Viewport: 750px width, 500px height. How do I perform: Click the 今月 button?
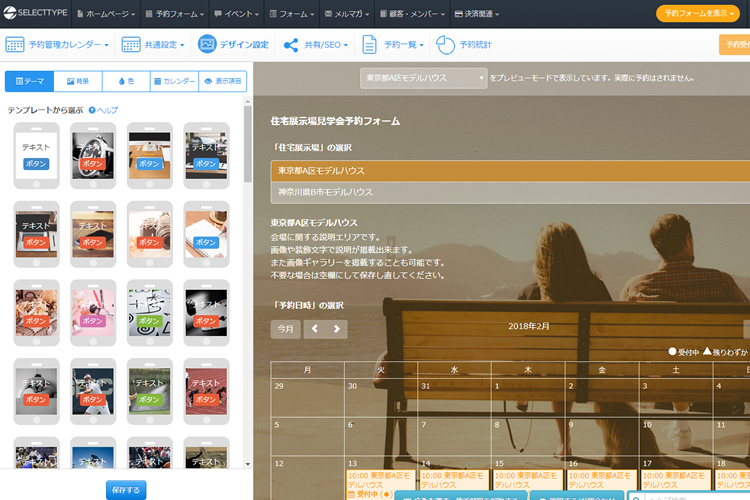(286, 328)
